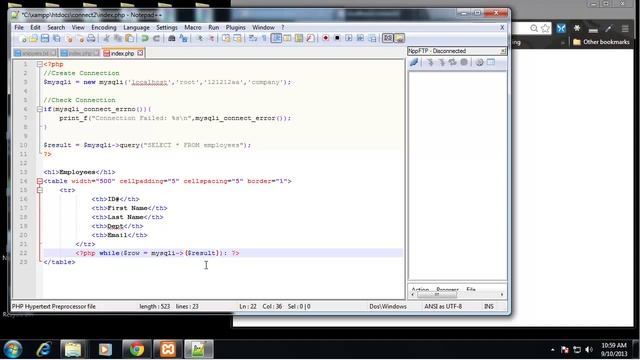Expand Chrome bookmarks overflow chevron
640x360 pixels.
coord(563,42)
